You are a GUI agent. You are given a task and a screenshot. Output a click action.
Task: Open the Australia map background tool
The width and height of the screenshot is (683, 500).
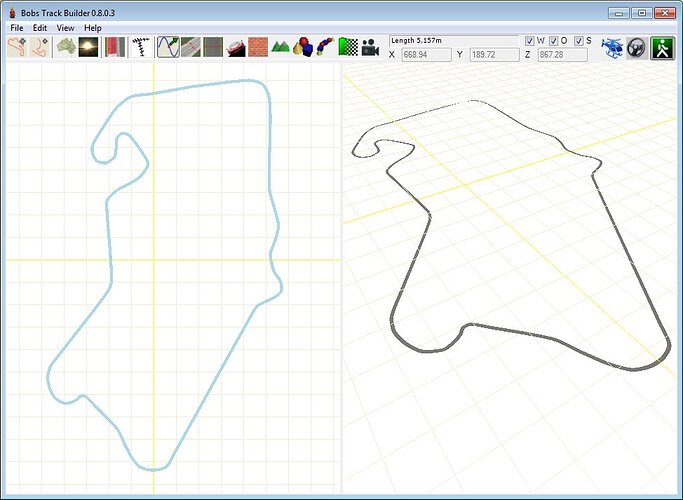click(66, 47)
